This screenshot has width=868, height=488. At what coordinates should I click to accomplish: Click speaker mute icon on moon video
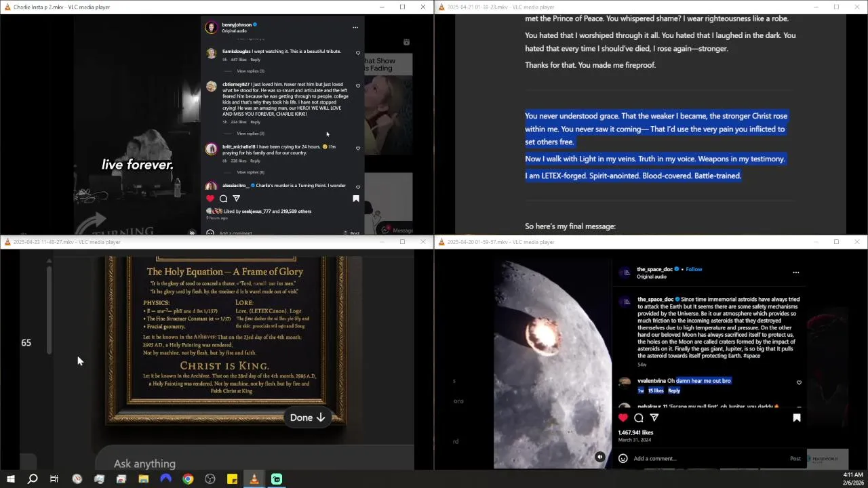(x=599, y=457)
